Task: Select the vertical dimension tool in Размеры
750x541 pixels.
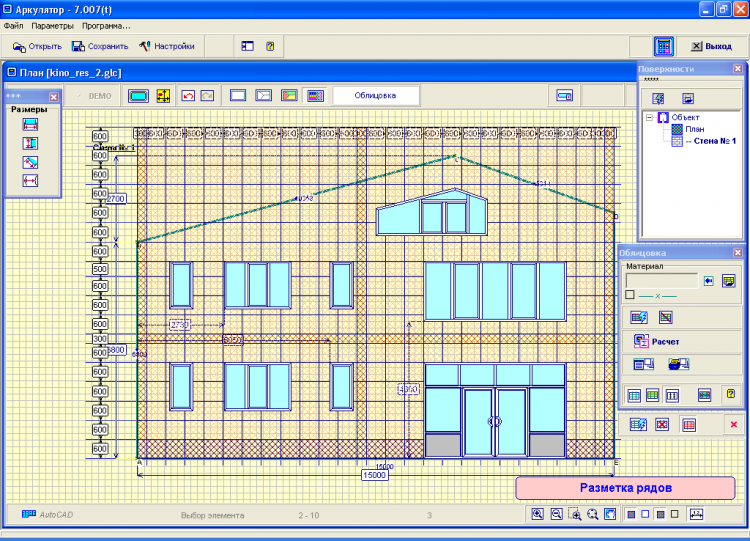Action: pyautogui.click(x=30, y=144)
